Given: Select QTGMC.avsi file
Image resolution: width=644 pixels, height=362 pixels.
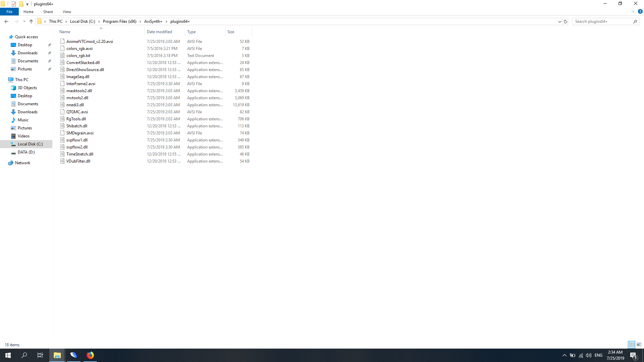Looking at the screenshot, I should (77, 112).
